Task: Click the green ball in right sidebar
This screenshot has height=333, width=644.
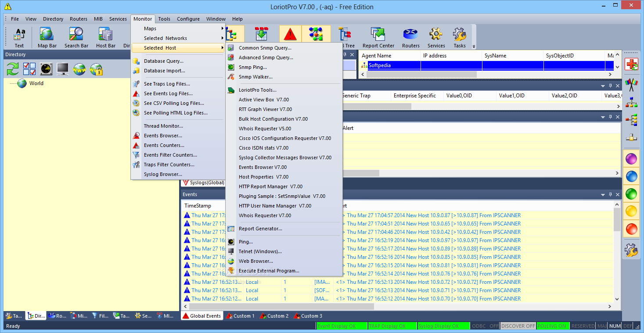Action: click(x=631, y=193)
